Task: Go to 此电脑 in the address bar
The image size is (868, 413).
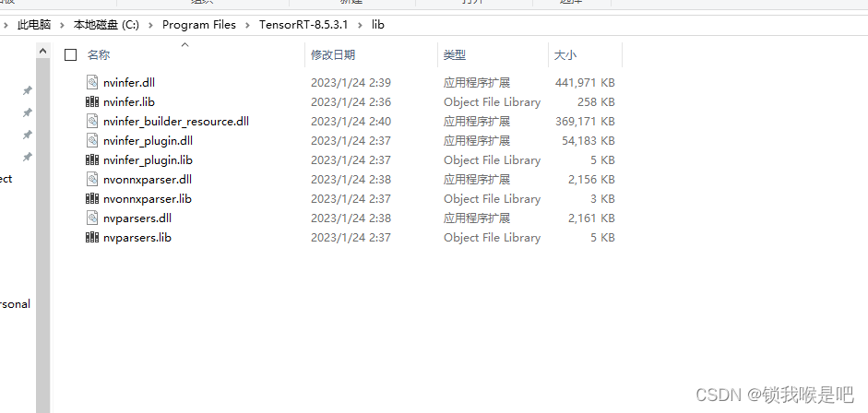Action: click(34, 25)
